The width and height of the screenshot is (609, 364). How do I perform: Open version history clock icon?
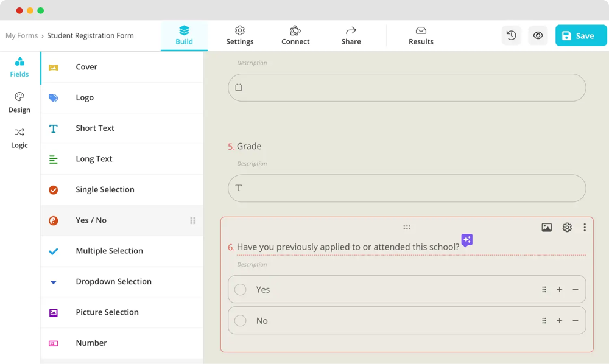click(512, 35)
